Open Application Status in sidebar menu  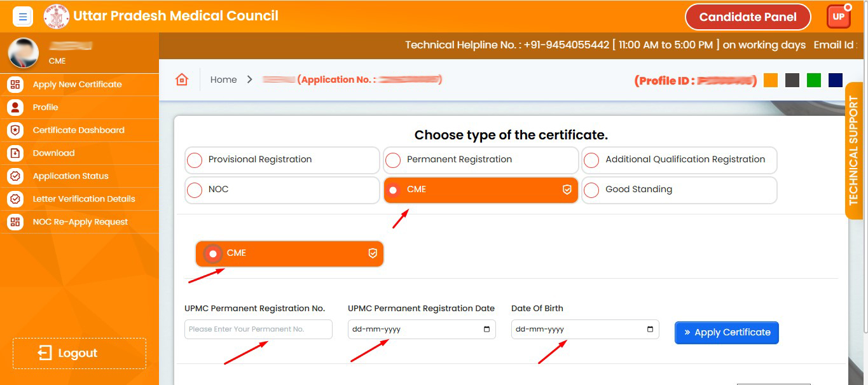(70, 176)
